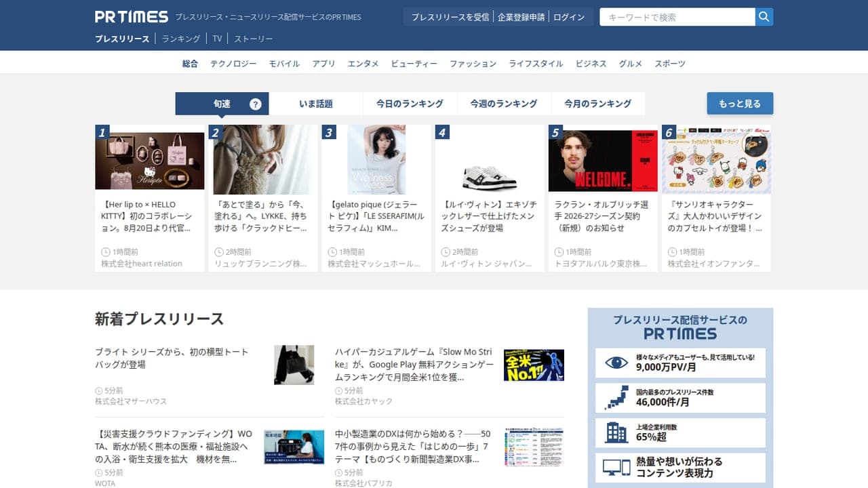Open the ハイパーカジュアルゲーム『Slow Mo Strike』 headline

pyautogui.click(x=414, y=365)
